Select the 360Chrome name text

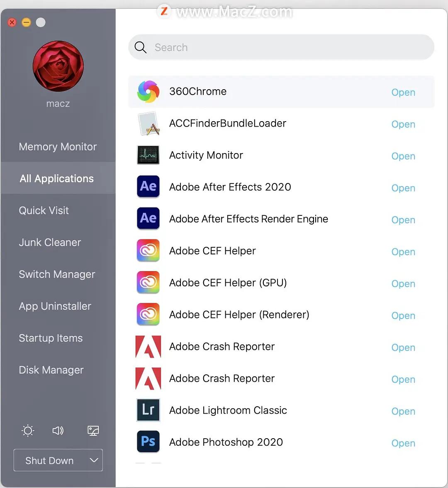pos(198,91)
